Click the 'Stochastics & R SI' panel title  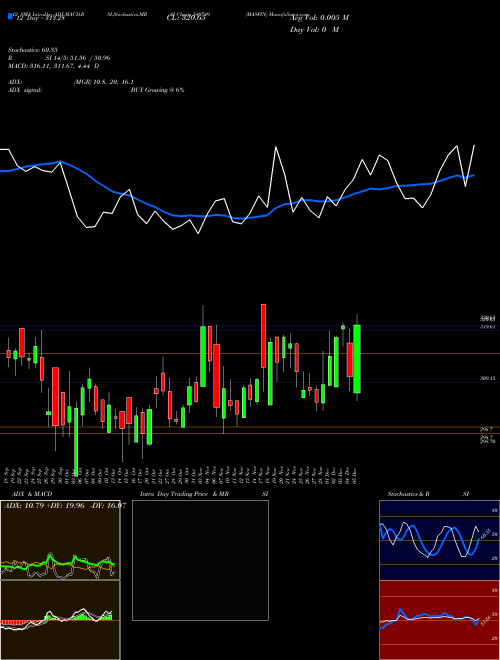coord(428,494)
